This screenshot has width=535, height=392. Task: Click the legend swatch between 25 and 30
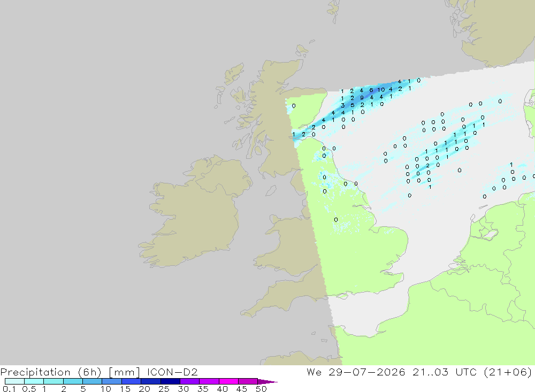point(170,381)
